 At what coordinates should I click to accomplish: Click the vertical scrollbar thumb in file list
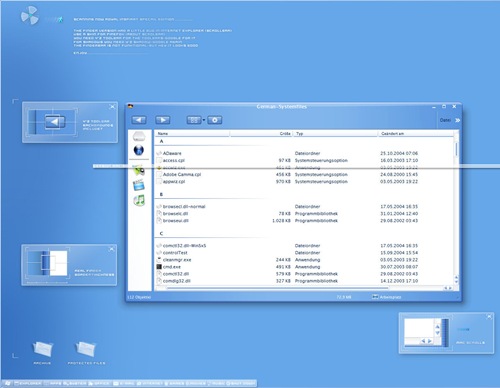pyautogui.click(x=456, y=149)
